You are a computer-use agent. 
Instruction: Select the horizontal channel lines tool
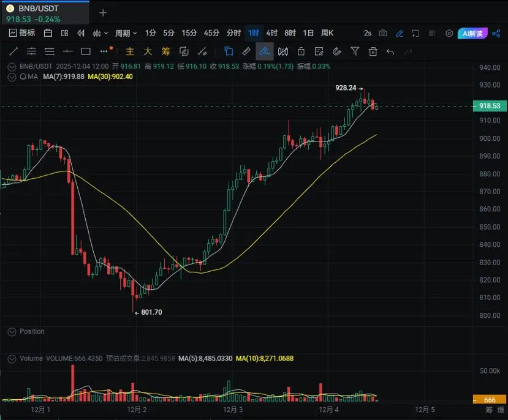[x=31, y=51]
